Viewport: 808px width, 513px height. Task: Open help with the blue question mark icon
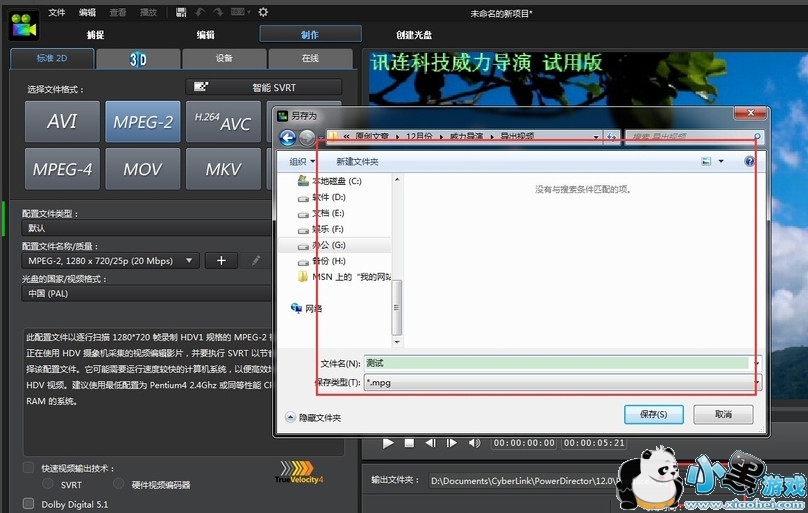[x=749, y=161]
